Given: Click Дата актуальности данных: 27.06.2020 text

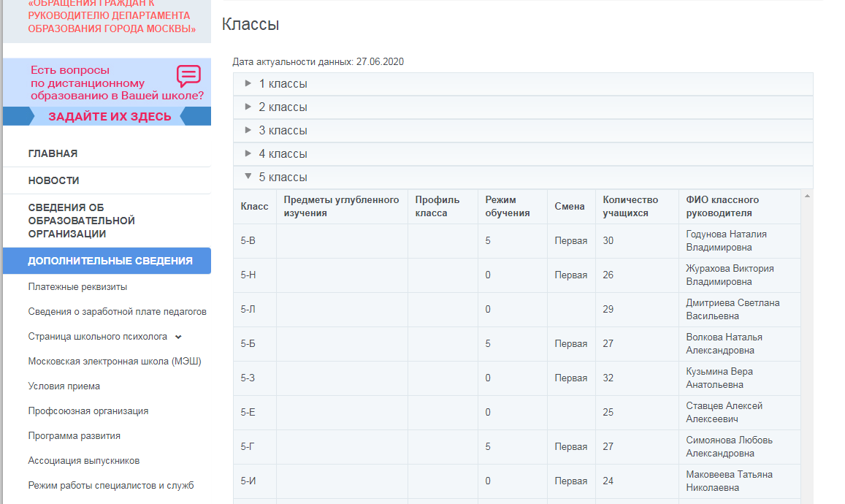Looking at the screenshot, I should [x=318, y=62].
